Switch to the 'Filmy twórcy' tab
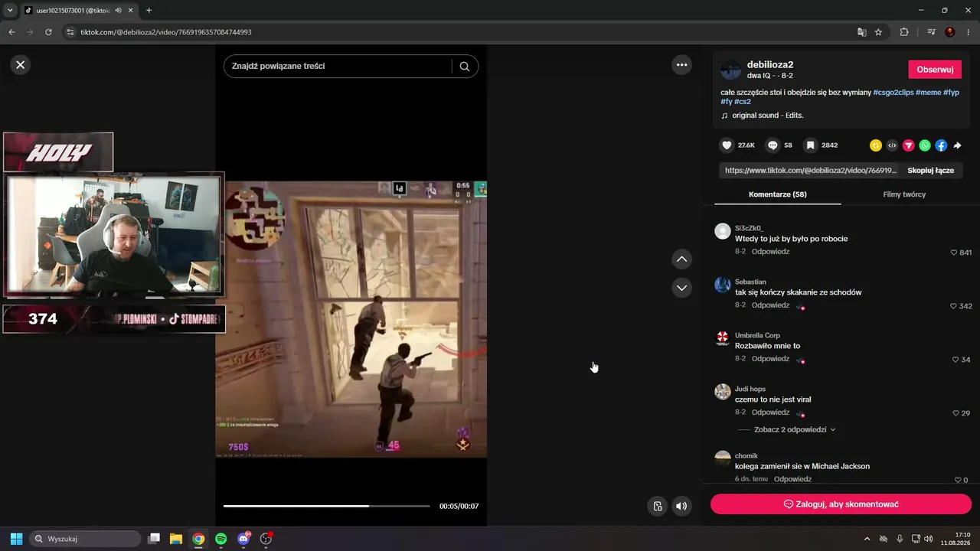Viewport: 980px width, 551px height. pos(904,194)
